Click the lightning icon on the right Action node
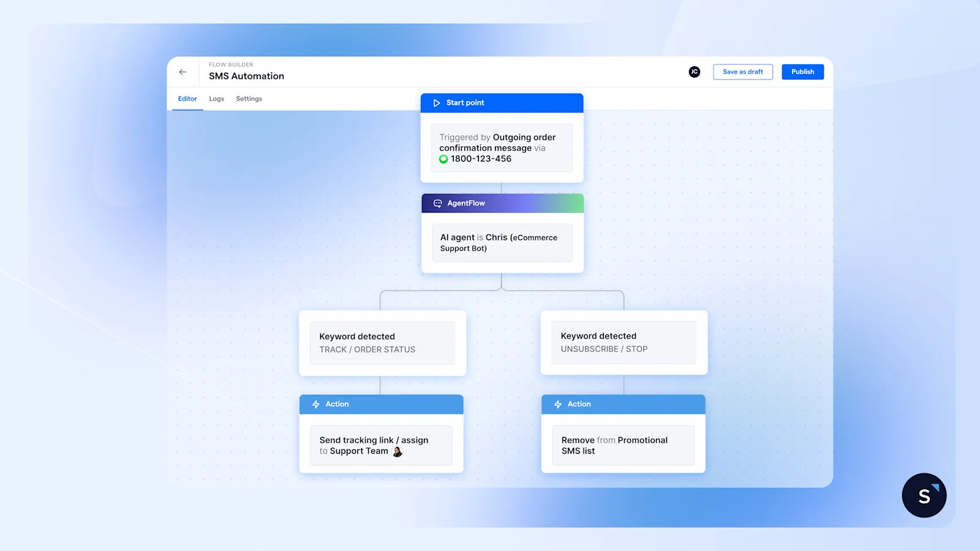The height and width of the screenshot is (551, 980). 557,404
